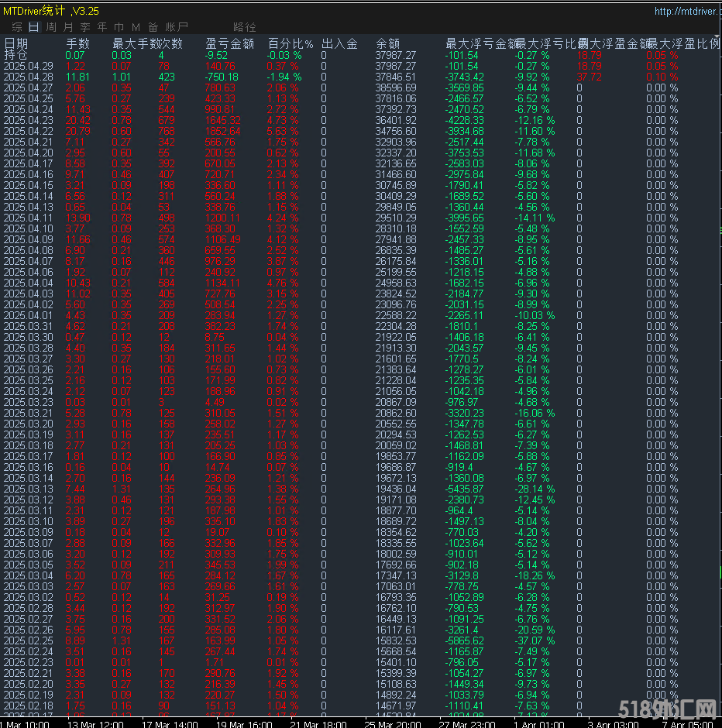Switch to the 综 summary tab
Screen dimensions: 722x728
17,27
